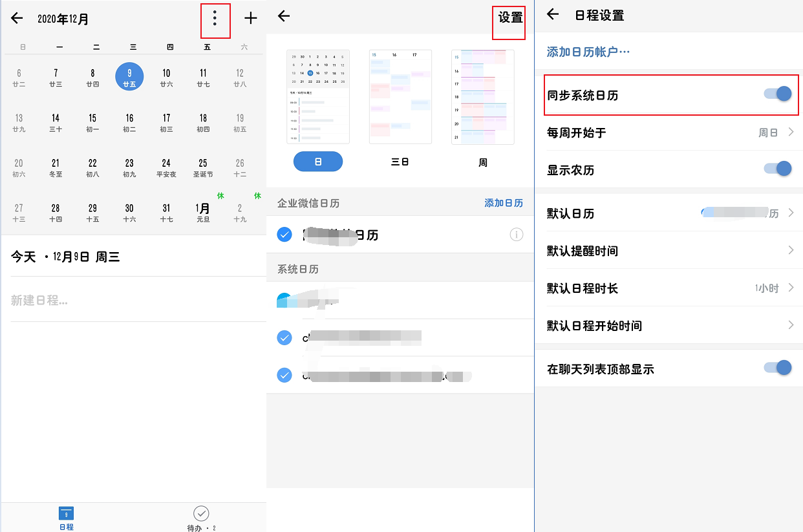Toggle the first system calendar checkbox
The width and height of the screenshot is (803, 532).
pyautogui.click(x=284, y=300)
